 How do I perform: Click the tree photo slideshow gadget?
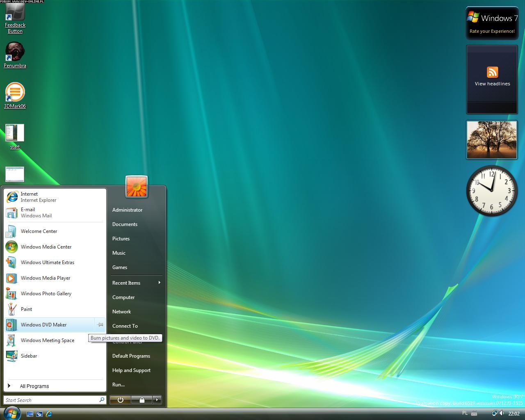pos(492,140)
